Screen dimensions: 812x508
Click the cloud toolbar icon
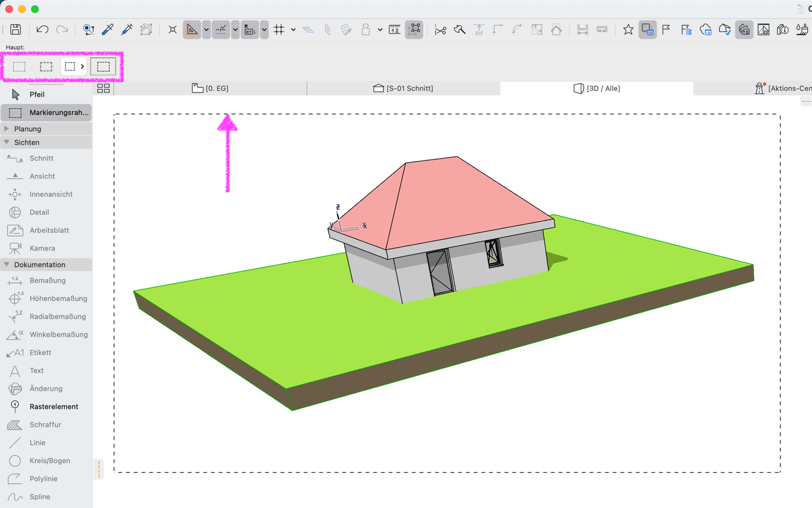point(705,29)
